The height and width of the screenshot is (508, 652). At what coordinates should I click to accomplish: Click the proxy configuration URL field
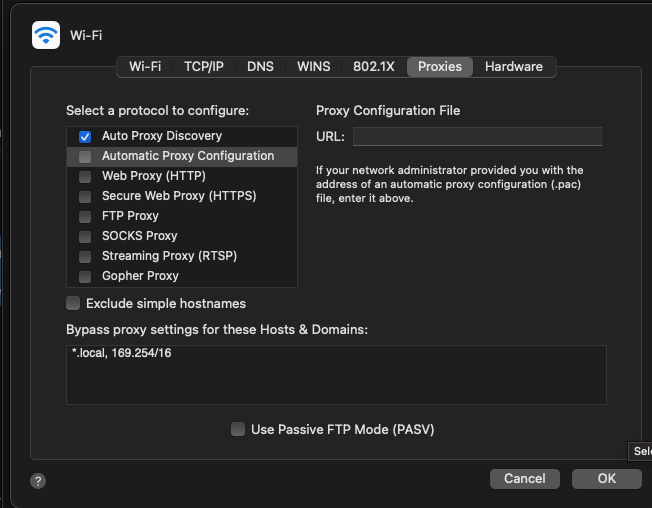[477, 137]
